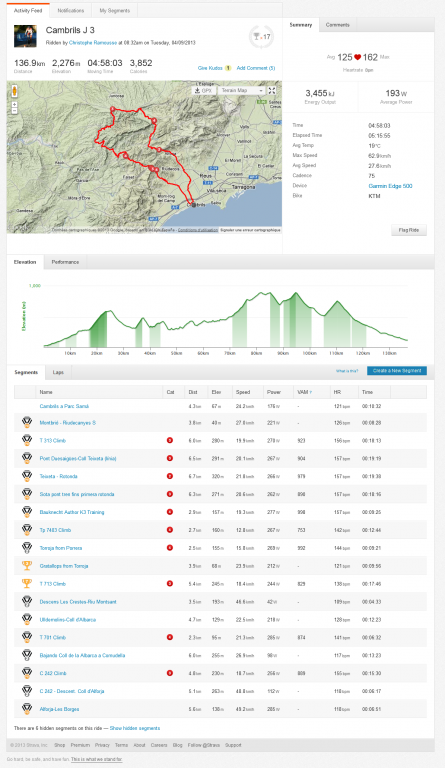Open the My Segments tab
Screen dimensions: 445x768
point(115,10)
